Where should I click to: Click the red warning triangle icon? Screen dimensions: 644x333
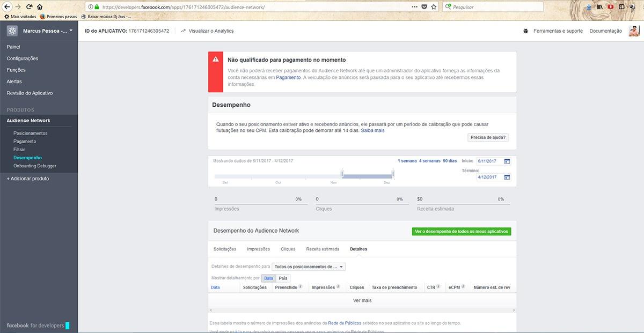pos(216,60)
